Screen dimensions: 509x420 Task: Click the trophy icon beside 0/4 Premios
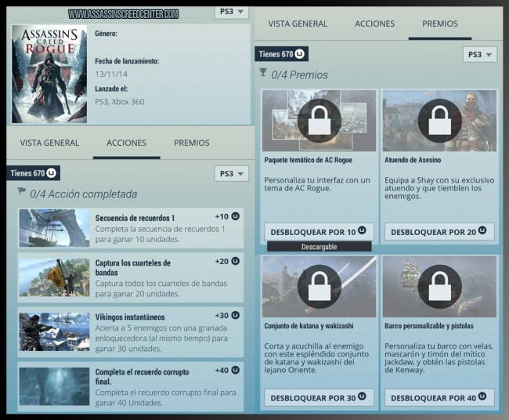click(x=263, y=74)
